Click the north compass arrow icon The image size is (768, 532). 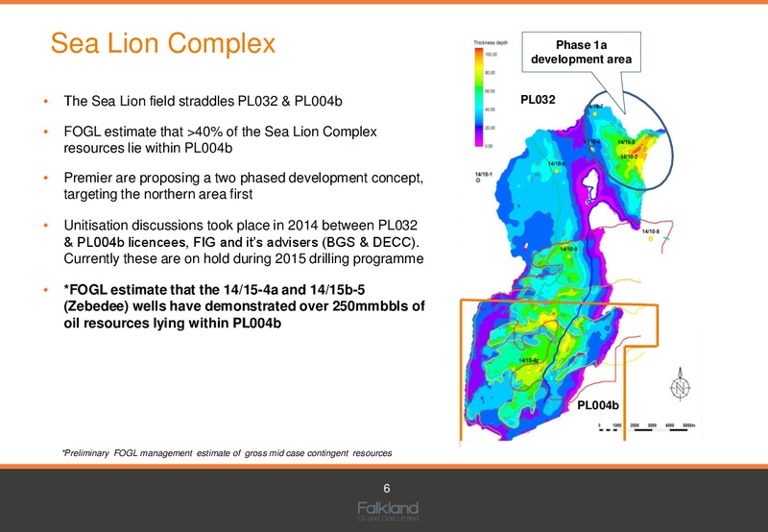(680, 384)
